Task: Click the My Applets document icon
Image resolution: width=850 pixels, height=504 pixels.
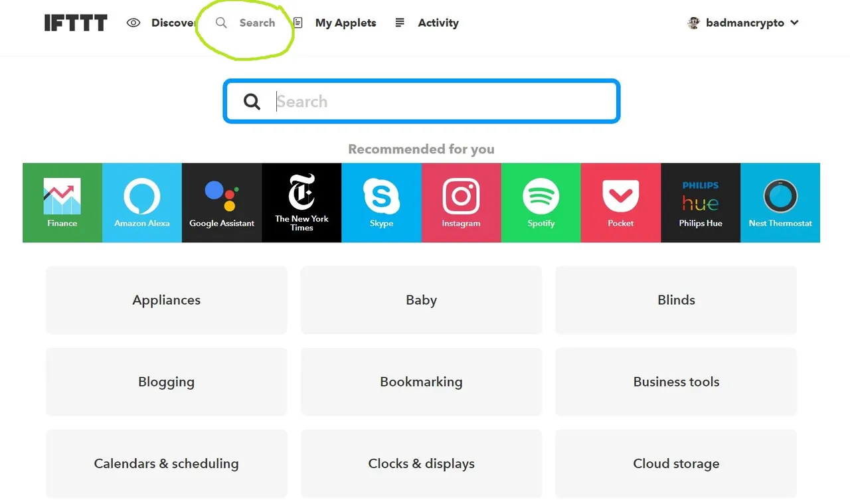Action: tap(298, 23)
